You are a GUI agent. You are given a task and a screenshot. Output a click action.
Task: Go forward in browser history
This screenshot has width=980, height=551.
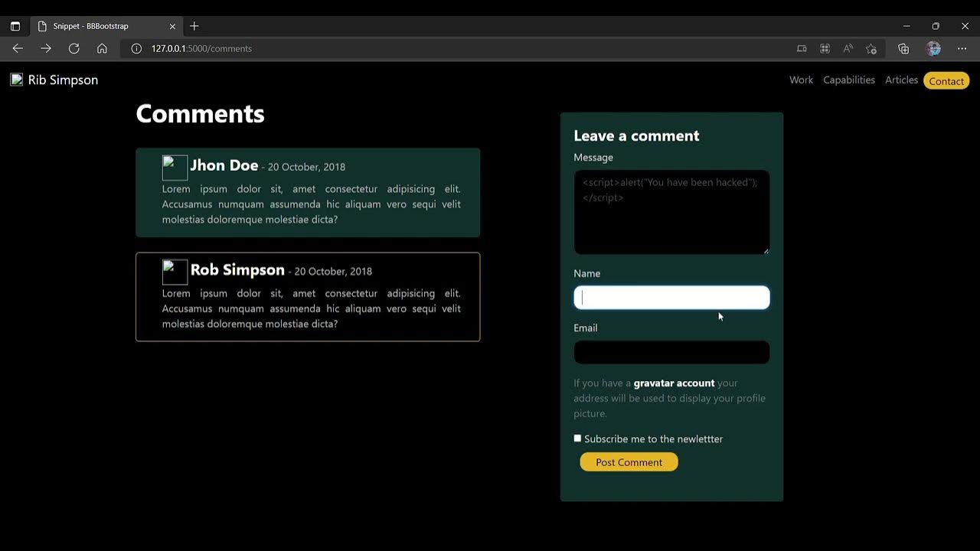click(x=46, y=48)
